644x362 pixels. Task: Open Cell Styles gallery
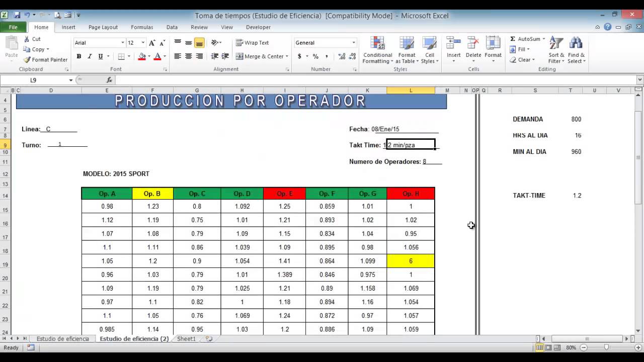[x=429, y=50]
